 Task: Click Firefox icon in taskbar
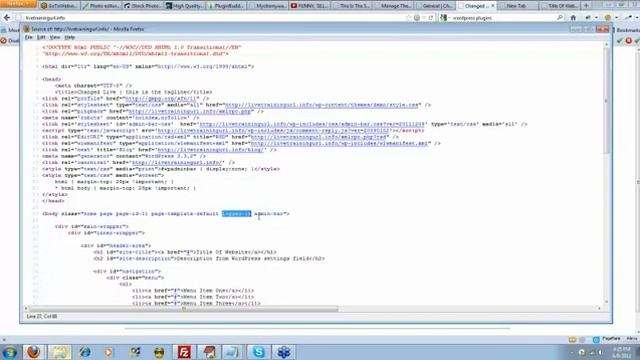33,352
